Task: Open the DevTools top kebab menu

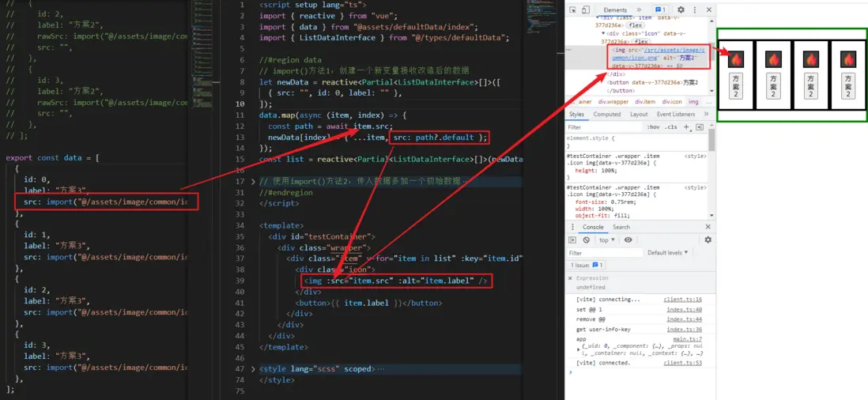Action: [695, 10]
